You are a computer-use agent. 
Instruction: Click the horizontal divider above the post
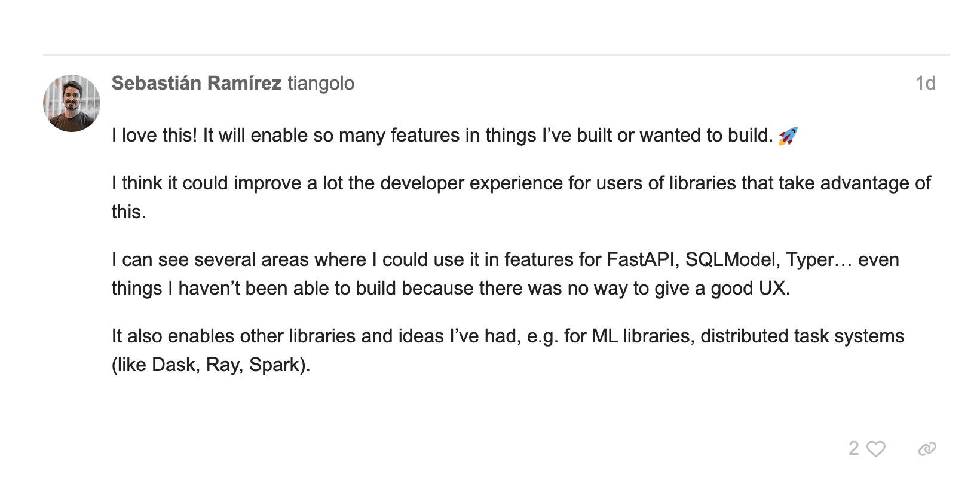[x=496, y=55]
